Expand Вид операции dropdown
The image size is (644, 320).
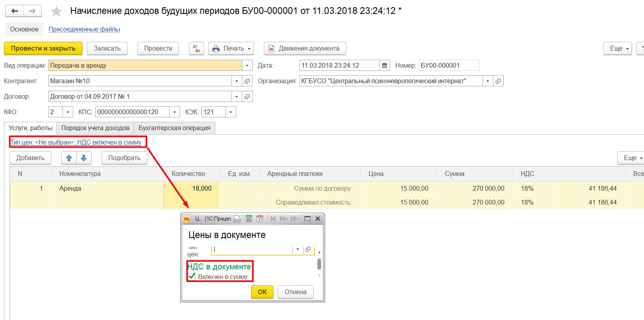[247, 65]
